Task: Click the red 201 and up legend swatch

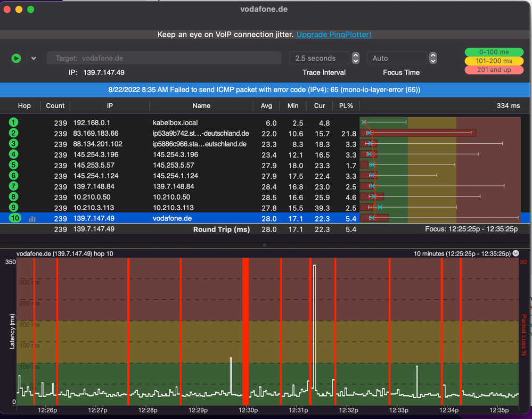Action: pos(494,70)
